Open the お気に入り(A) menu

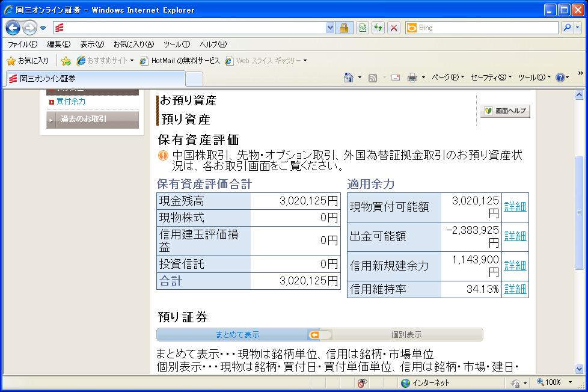[133, 44]
